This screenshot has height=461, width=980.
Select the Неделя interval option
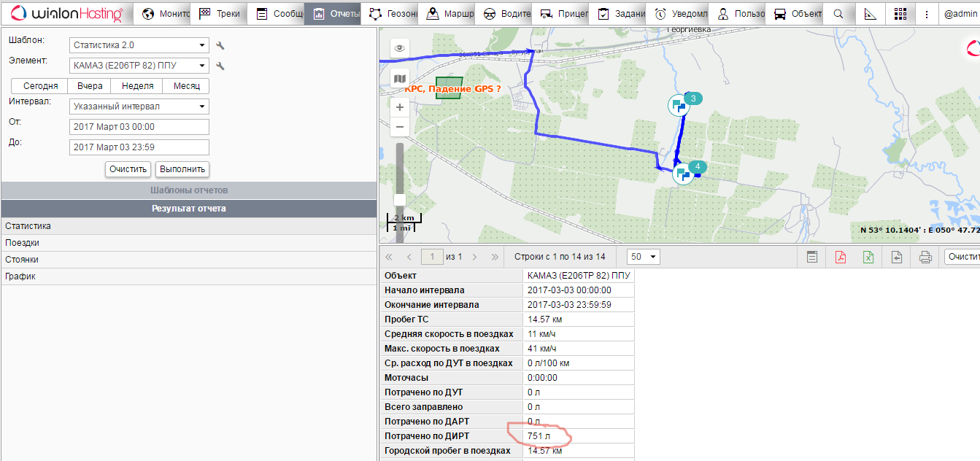(137, 86)
